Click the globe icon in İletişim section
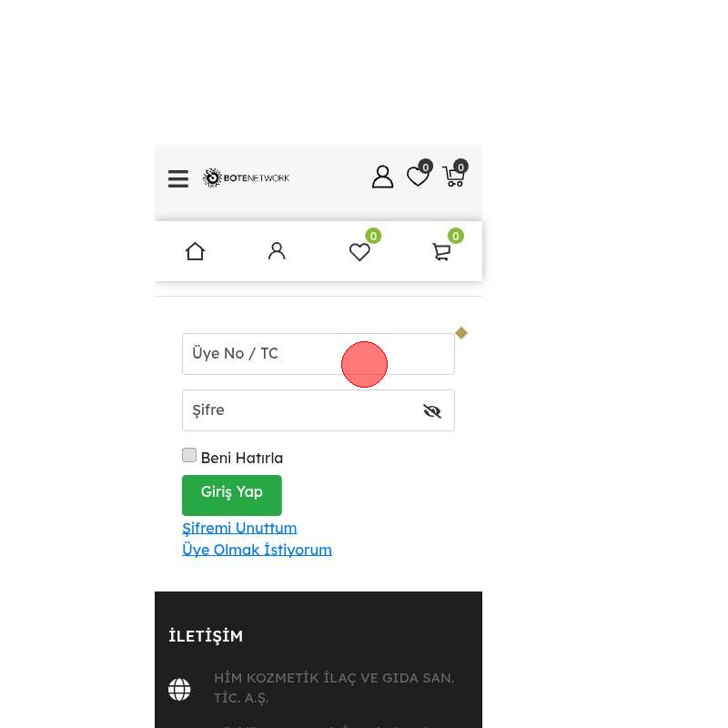This screenshot has height=728, width=728. pos(179,690)
